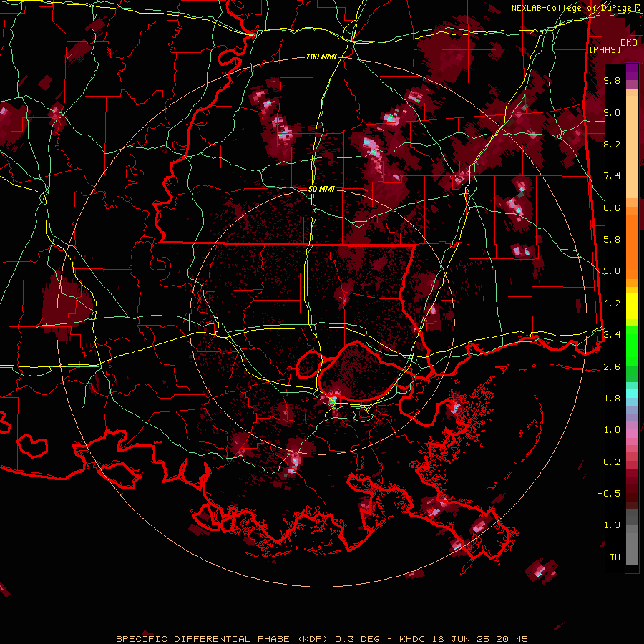Viewport: 644px width, 644px height.
Task: Click the "[PHAS]" product label
Action: [x=605, y=49]
